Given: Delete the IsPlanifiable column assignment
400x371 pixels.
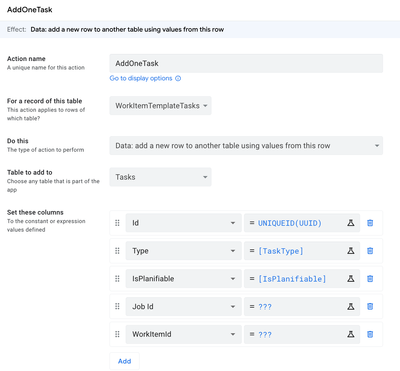Looking at the screenshot, I should (x=370, y=279).
